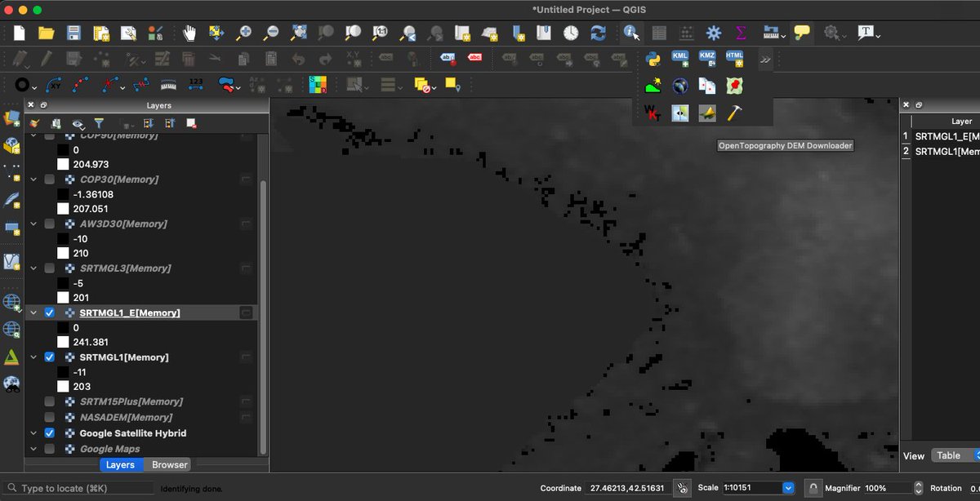Open the Python console

[653, 59]
